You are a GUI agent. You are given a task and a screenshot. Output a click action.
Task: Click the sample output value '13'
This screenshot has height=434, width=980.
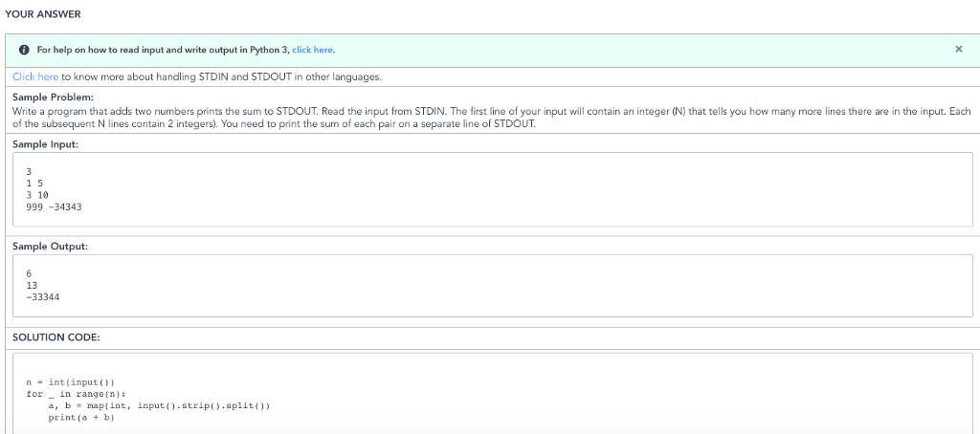[x=32, y=286]
